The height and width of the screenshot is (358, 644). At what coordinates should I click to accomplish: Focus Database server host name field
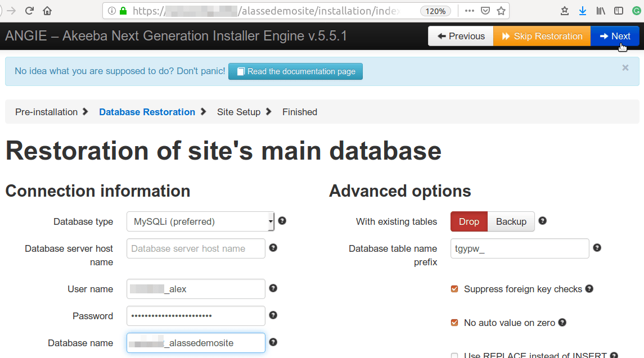(x=196, y=248)
